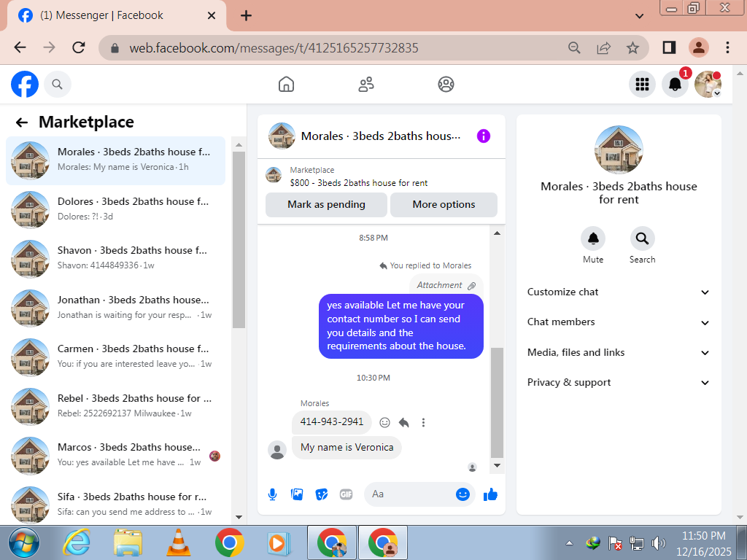Image resolution: width=747 pixels, height=560 pixels.
Task: Click chat messages scroll down arrow
Action: coord(497,466)
